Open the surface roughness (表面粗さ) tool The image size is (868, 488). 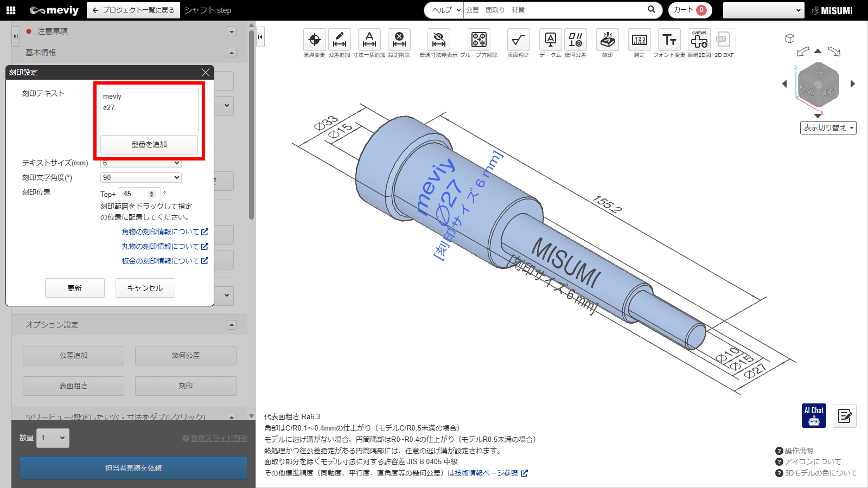(518, 40)
